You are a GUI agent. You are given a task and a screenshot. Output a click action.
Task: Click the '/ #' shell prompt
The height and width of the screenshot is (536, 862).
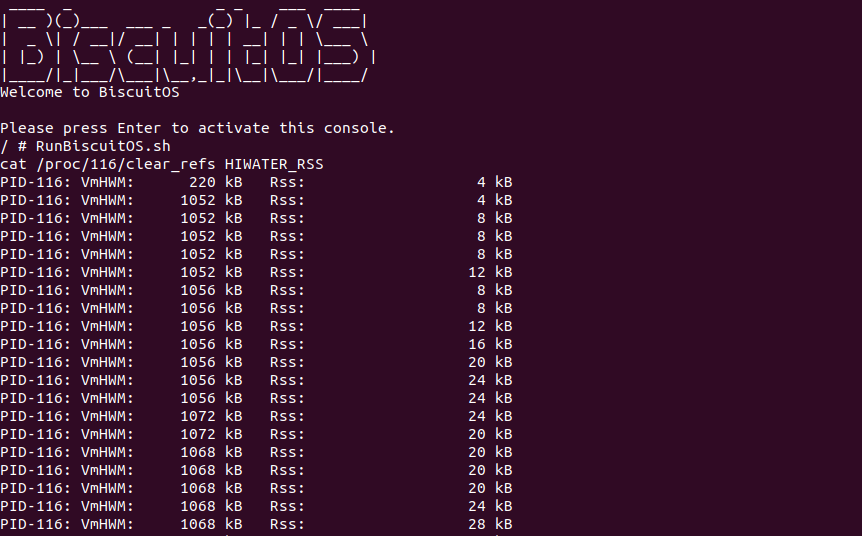click(13, 146)
